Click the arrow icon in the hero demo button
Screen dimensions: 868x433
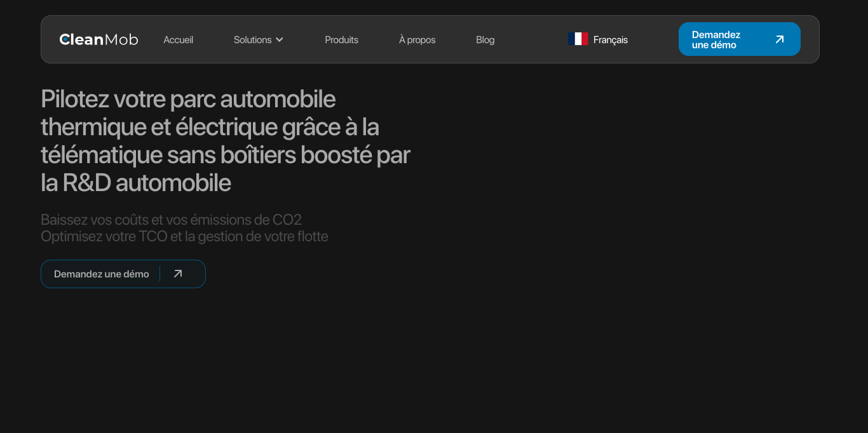pos(178,274)
